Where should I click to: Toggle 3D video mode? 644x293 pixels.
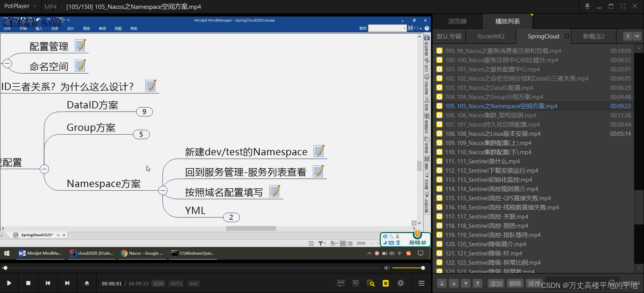pyautogui.click(x=356, y=283)
